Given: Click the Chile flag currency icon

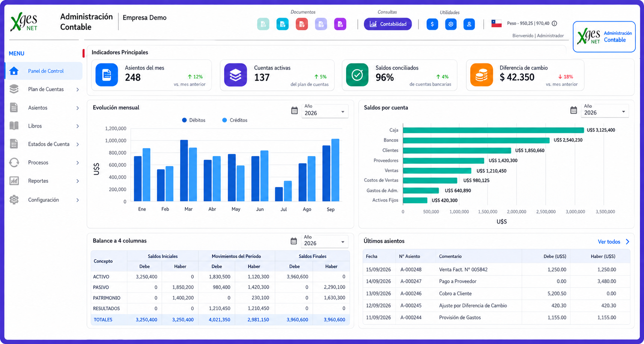Looking at the screenshot, I should click(x=497, y=24).
